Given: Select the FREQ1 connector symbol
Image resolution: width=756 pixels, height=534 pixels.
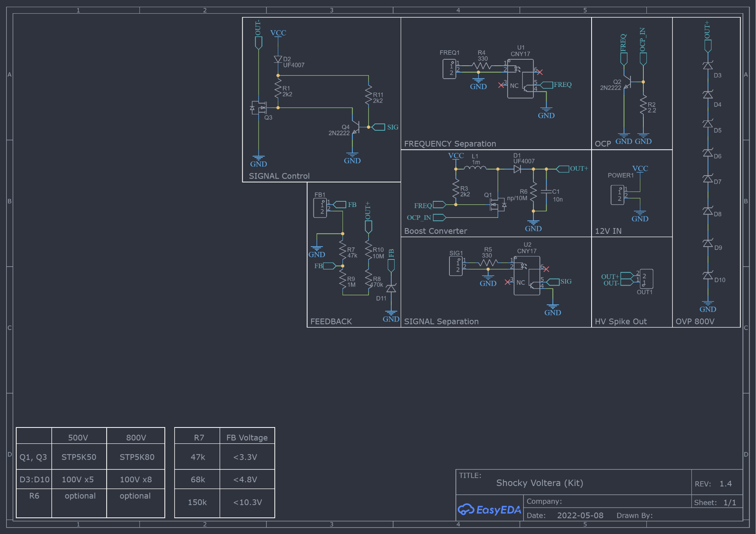Looking at the screenshot, I should pyautogui.click(x=449, y=69).
